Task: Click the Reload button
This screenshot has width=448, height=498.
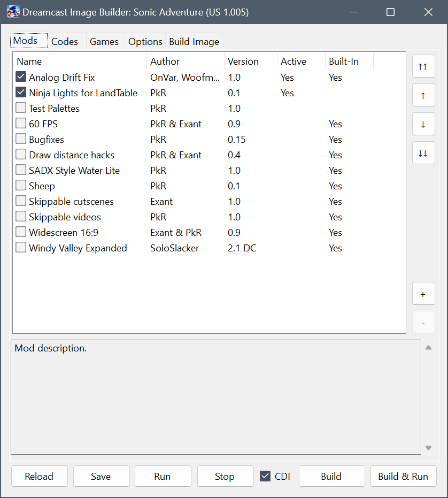Action: pyautogui.click(x=39, y=476)
